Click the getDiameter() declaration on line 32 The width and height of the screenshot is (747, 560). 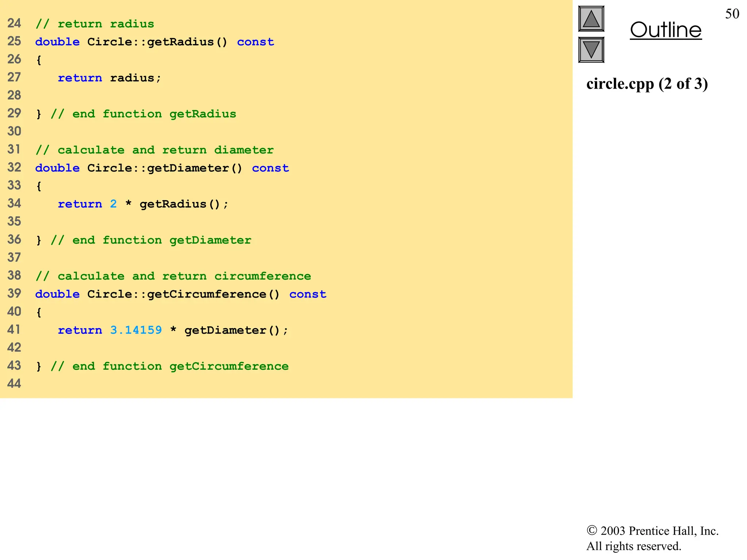[162, 168]
